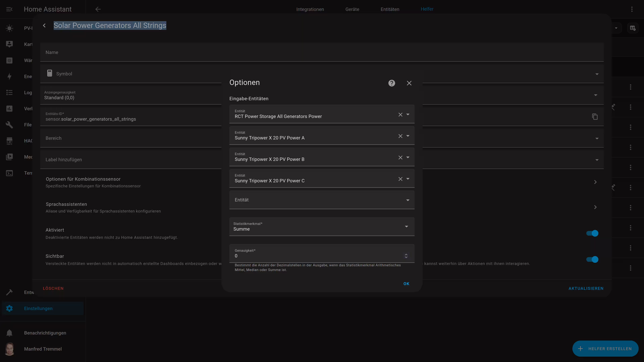Toggle the Aktiviert switch

pyautogui.click(x=592, y=233)
